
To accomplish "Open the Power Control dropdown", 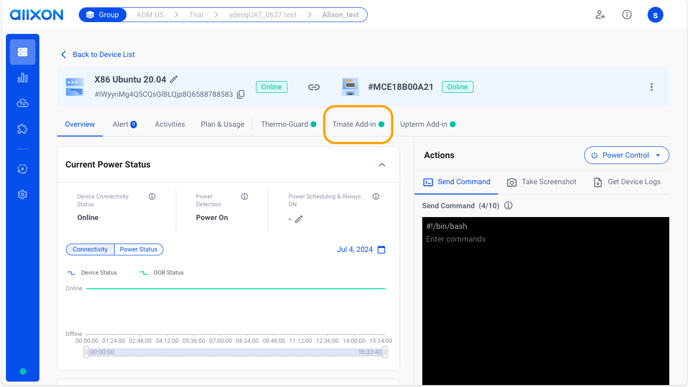I will pos(626,155).
